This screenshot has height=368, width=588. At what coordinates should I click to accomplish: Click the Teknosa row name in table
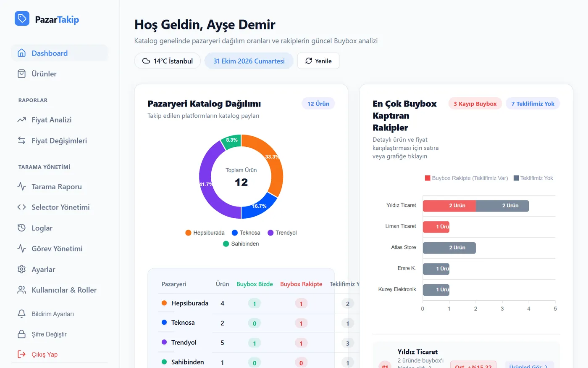point(183,323)
